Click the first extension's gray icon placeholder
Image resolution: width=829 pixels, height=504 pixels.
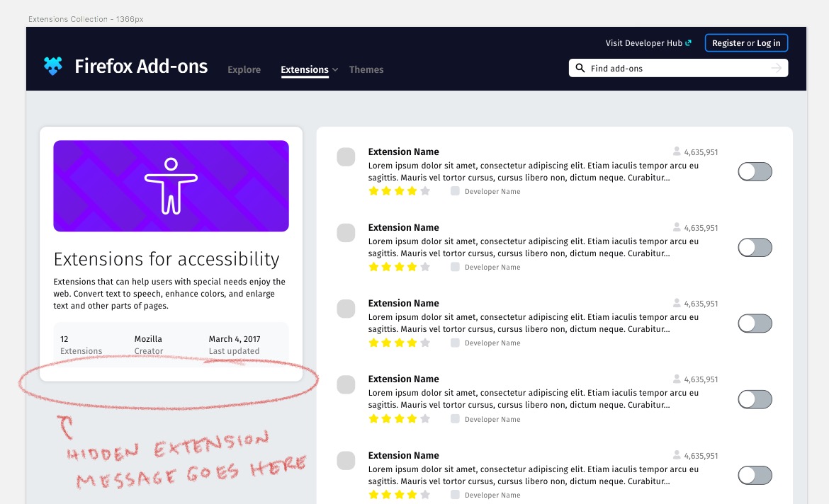(x=346, y=157)
